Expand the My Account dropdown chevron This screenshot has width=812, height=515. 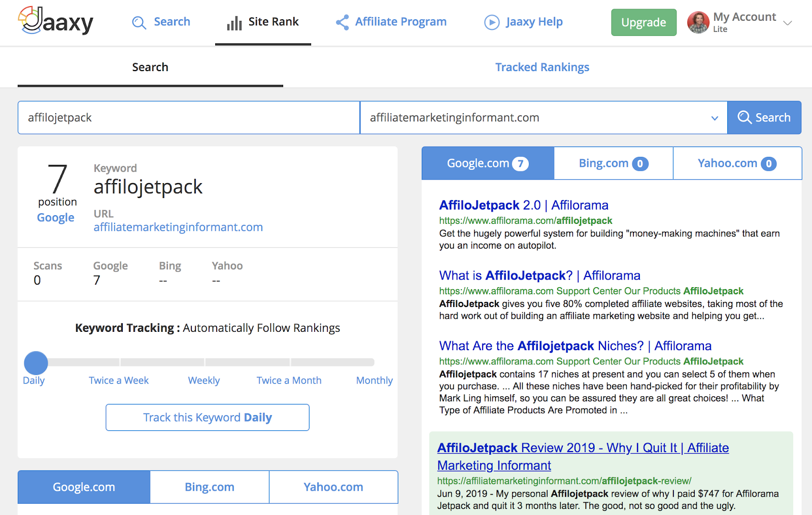pos(788,23)
